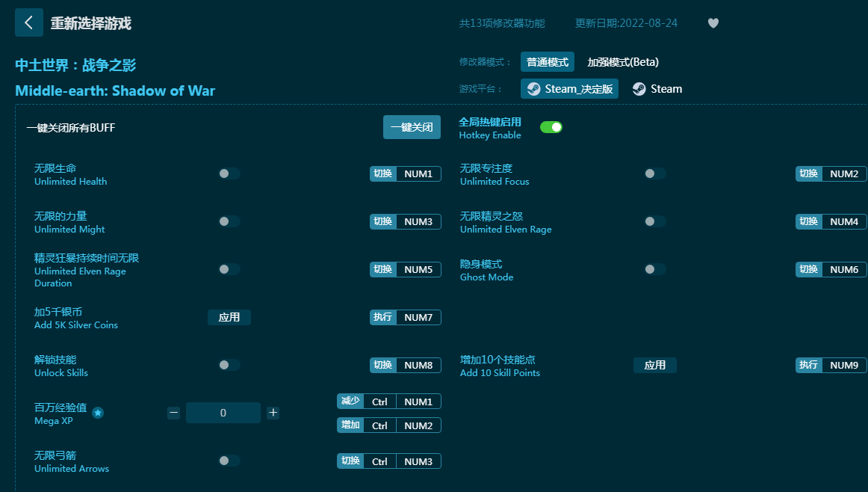Click 更新日期:2022-08-24 text
The height and width of the screenshot is (492, 868).
626,23
